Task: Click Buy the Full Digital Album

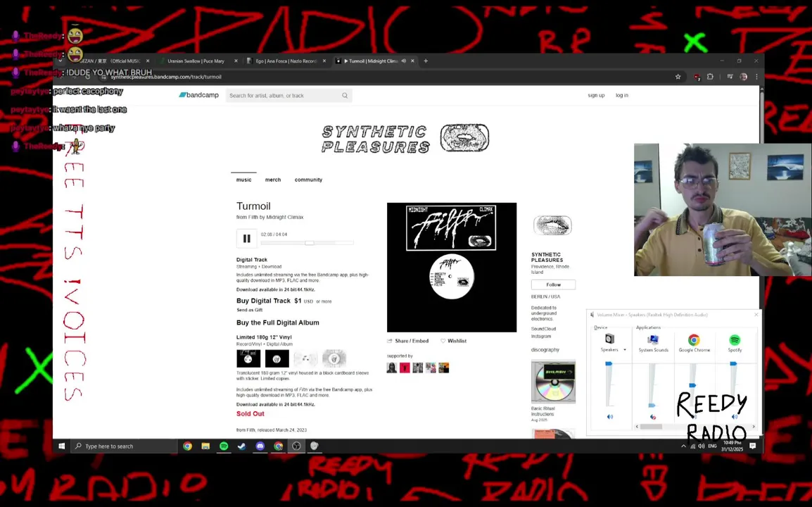Action: (x=277, y=323)
